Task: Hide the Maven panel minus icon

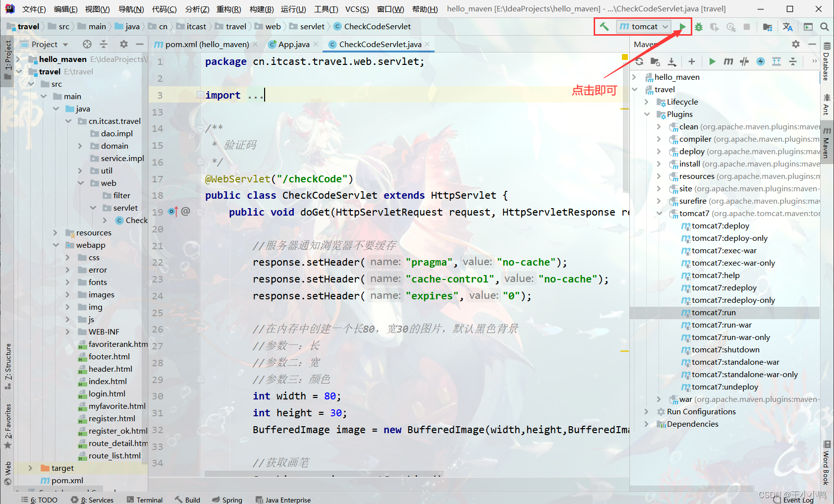Action: [812, 44]
